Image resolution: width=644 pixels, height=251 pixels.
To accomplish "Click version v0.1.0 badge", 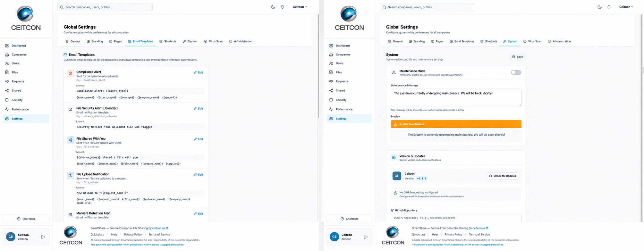I will pos(421,179).
